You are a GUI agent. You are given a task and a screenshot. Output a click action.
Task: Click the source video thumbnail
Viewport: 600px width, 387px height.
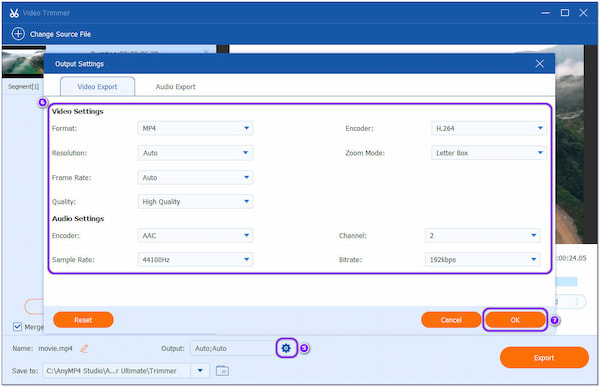pyautogui.click(x=23, y=62)
